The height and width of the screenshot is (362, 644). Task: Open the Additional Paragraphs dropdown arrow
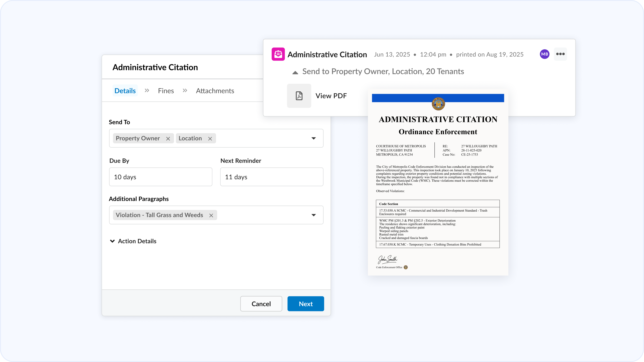click(x=313, y=215)
